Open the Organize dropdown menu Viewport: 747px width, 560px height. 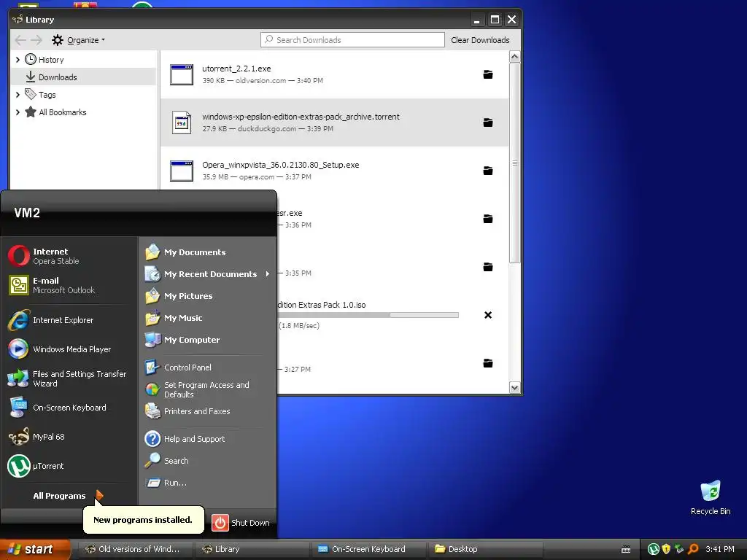79,40
